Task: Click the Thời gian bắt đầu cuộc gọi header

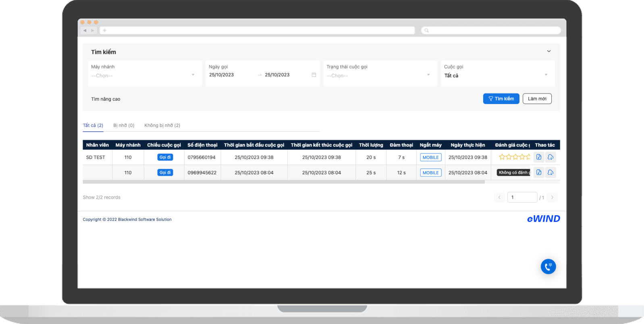Action: click(x=254, y=145)
